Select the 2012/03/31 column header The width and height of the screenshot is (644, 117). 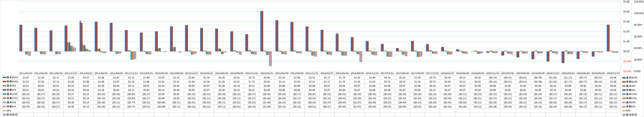[x=86, y=73]
